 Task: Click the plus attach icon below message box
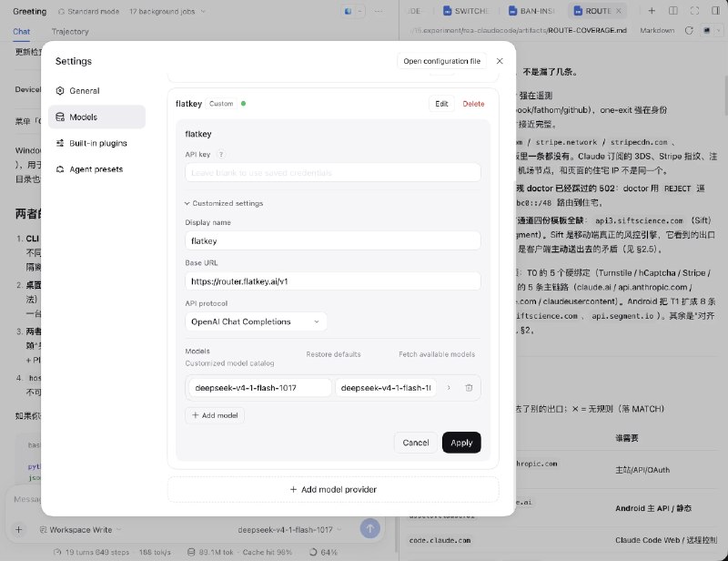click(x=18, y=529)
